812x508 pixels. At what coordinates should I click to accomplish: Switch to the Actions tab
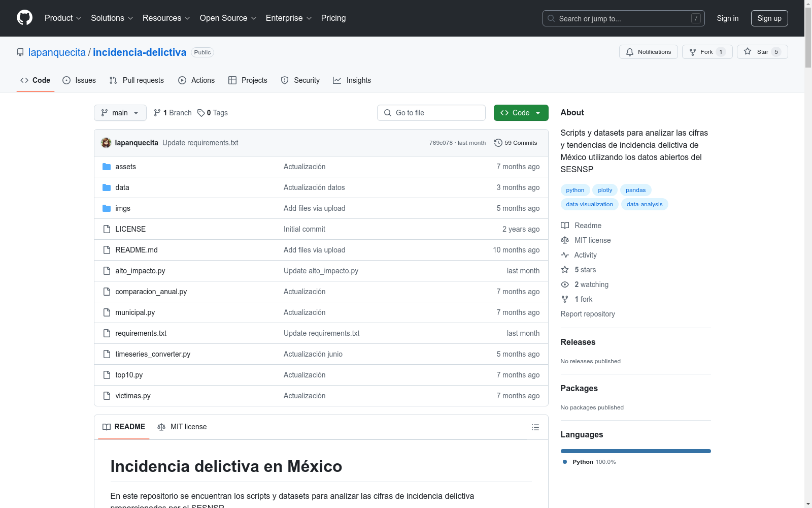tap(196, 80)
